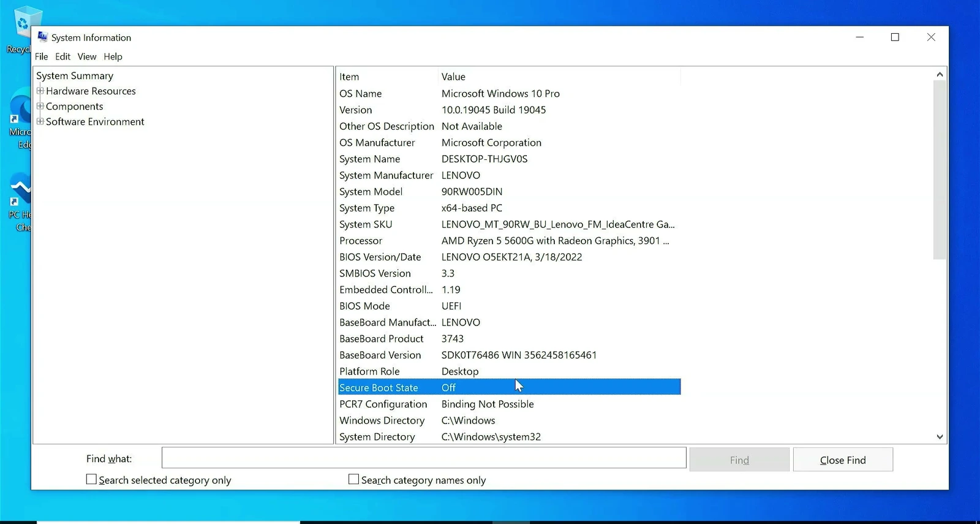The height and width of the screenshot is (524, 980).
Task: Expand the Components tree node
Action: tap(40, 106)
